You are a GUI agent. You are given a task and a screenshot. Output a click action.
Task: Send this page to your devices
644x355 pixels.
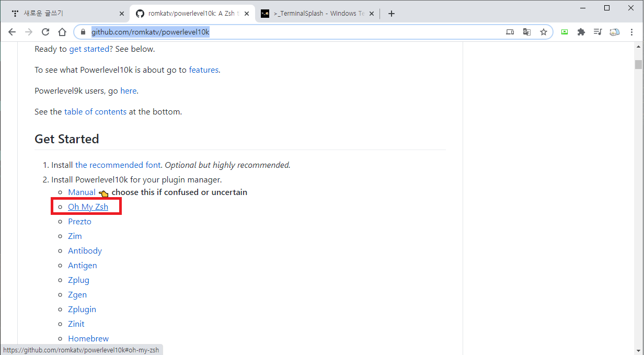click(510, 32)
